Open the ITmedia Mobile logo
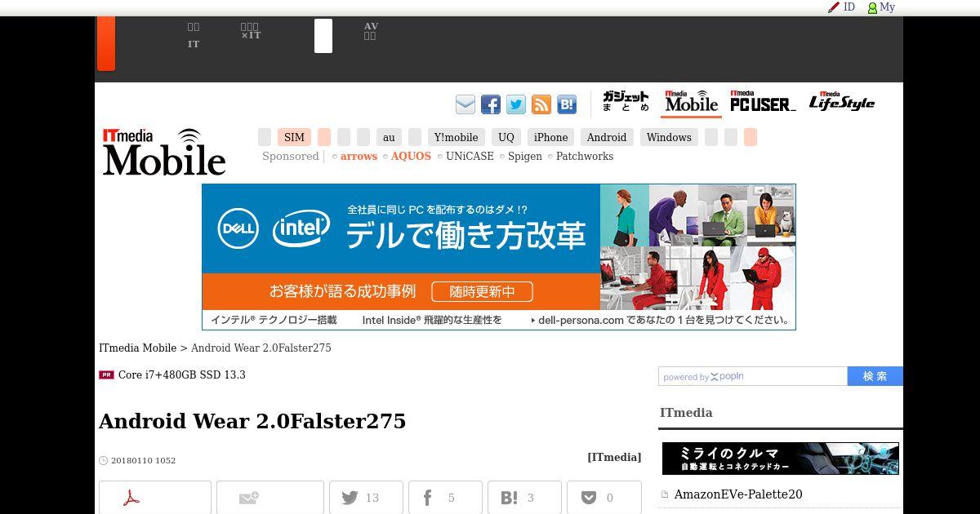The width and height of the screenshot is (980, 514). (x=164, y=152)
